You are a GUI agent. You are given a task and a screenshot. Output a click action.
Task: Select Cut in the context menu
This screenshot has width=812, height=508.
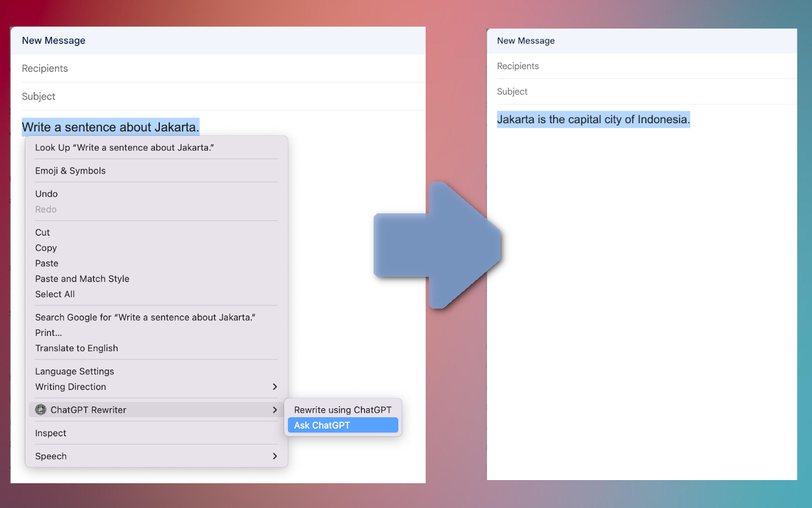click(x=156, y=232)
